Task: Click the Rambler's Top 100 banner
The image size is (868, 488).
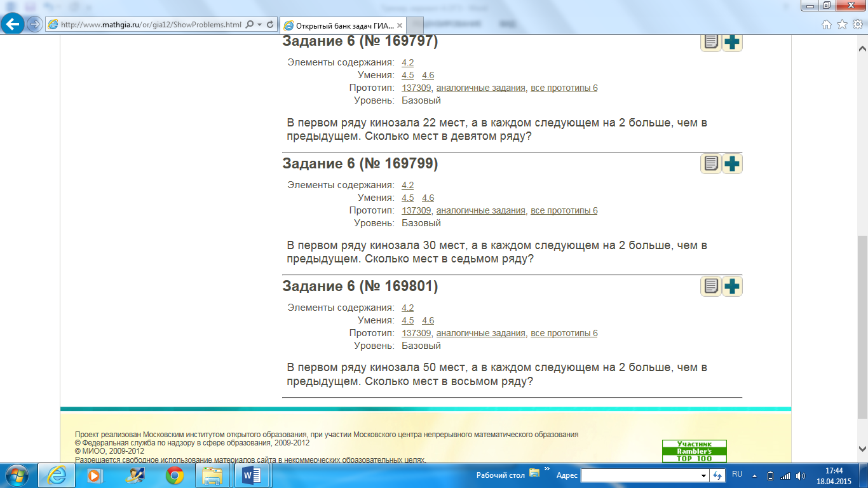Action: [x=694, y=451]
